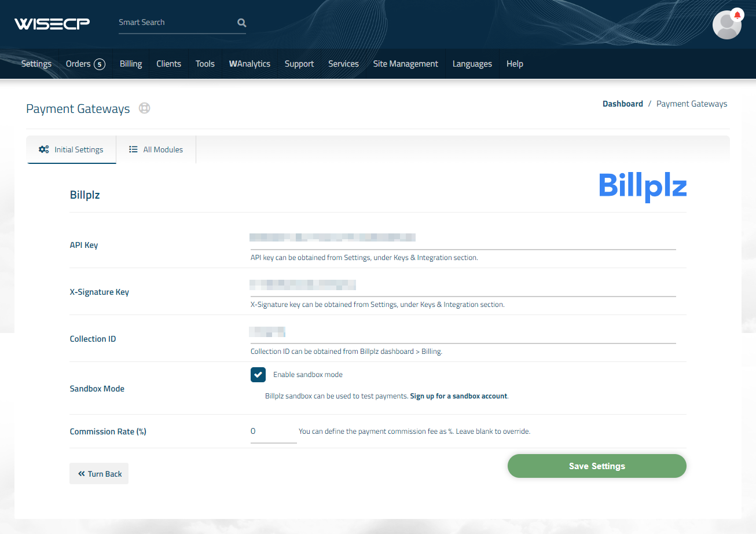
Task: Click the Collection ID hint about Billplz dashboard
Action: (346, 352)
